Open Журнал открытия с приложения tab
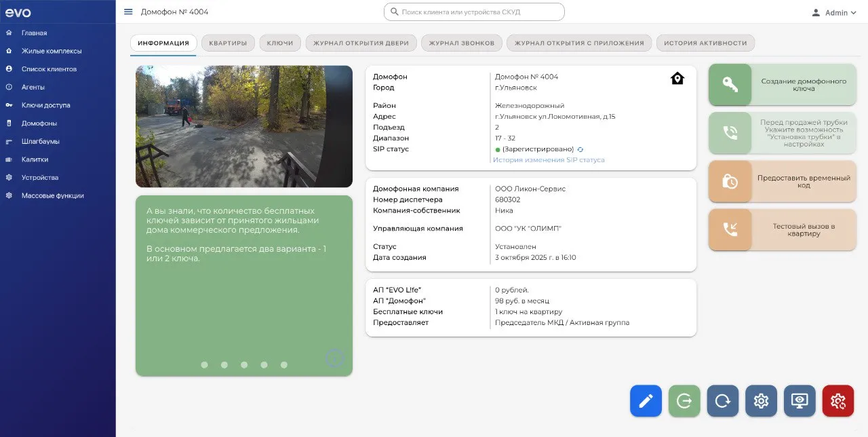 (579, 43)
